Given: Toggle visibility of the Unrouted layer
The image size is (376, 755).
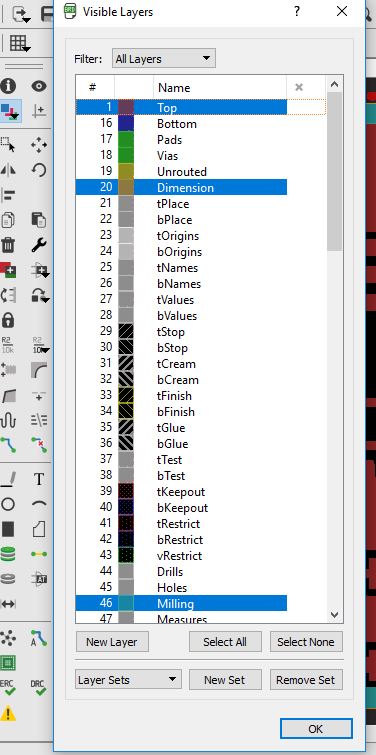Looking at the screenshot, I should [181, 171].
